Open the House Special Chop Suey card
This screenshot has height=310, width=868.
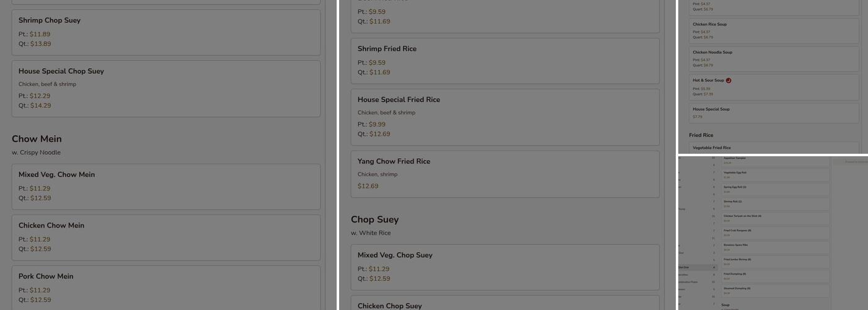tap(166, 89)
